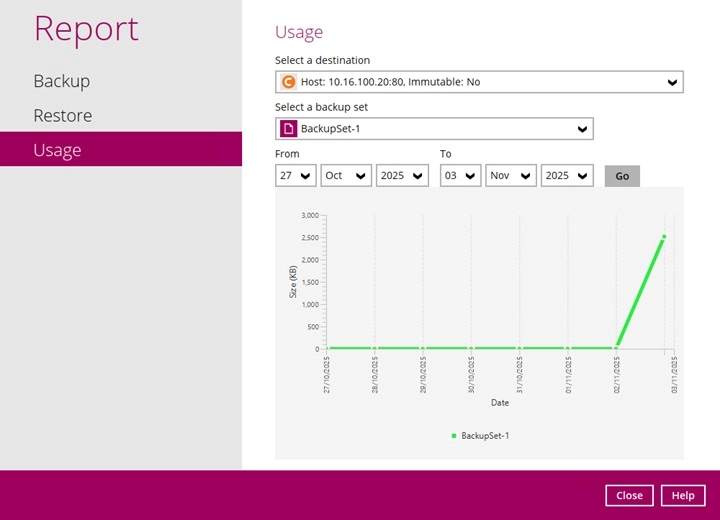Expand the backup set dropdown
This screenshot has height=520, width=720.
tap(434, 129)
